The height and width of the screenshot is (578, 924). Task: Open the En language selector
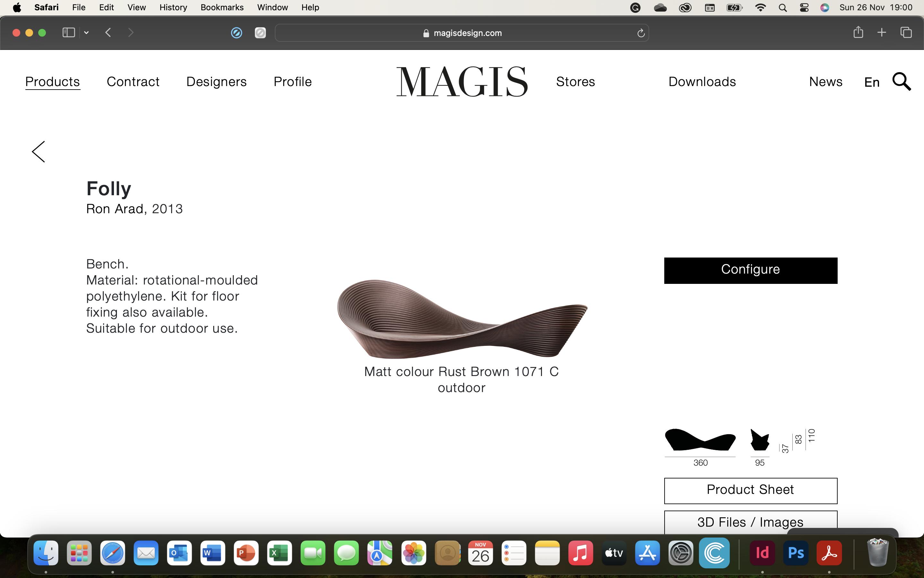pyautogui.click(x=872, y=82)
